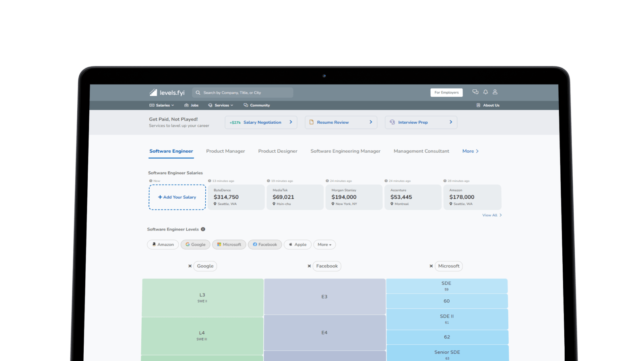Viewport: 644px width, 361px height.
Task: Select Facebook E3 level block
Action: (325, 297)
